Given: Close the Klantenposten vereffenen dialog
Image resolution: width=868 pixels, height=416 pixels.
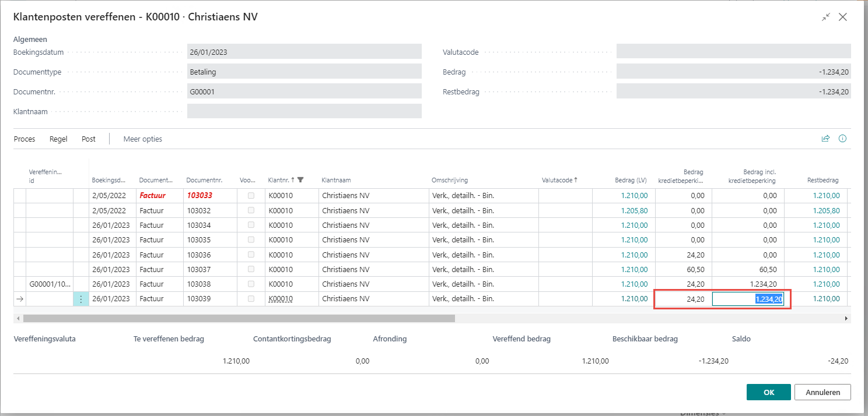Looking at the screenshot, I should 843,17.
